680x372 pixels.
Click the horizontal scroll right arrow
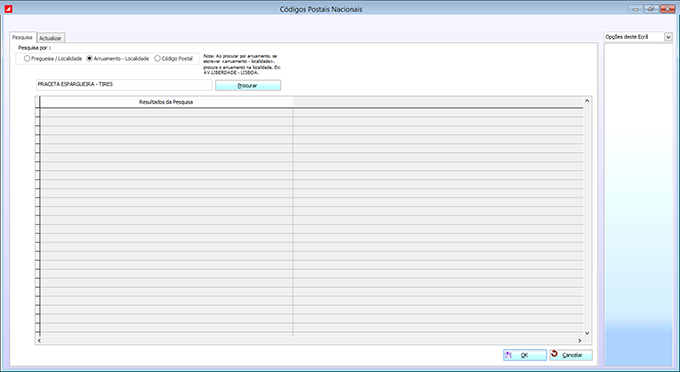coord(579,341)
